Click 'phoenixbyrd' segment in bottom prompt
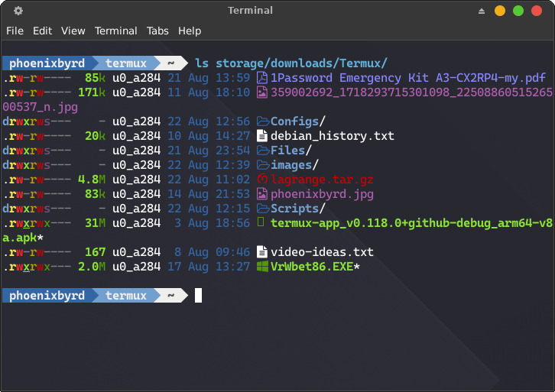Viewport: 555px width, 392px height. point(47,296)
